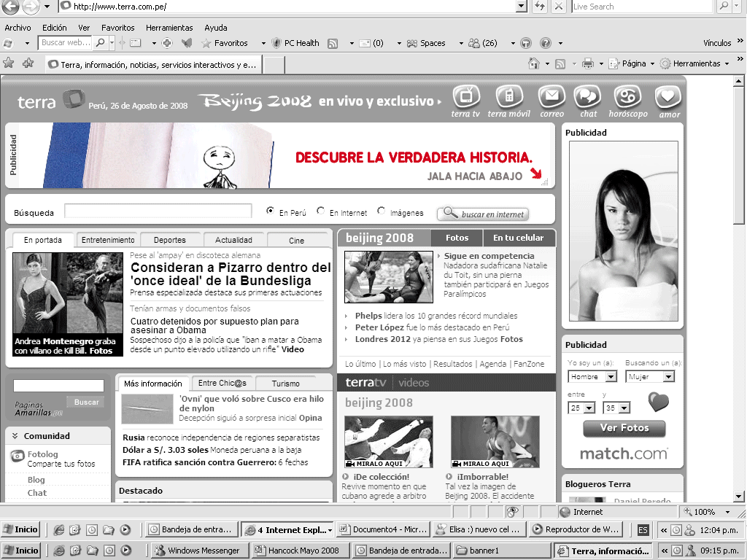This screenshot has width=747, height=560.
Task: Click the browser Forward arrow button
Action: click(x=31, y=7)
